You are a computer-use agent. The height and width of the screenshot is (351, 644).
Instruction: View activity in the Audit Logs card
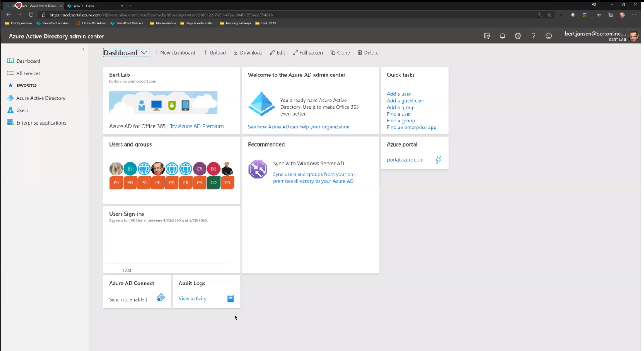click(192, 298)
